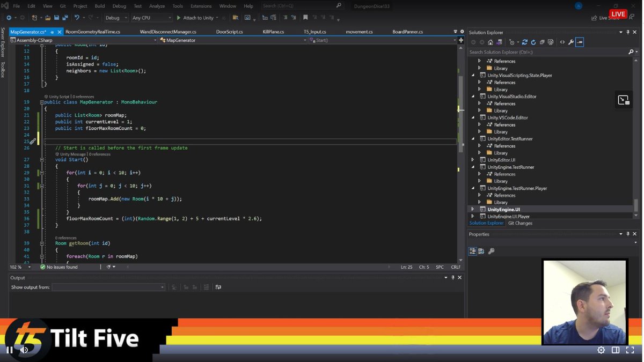Screen dimensions: 644x362
Task: Start debugging with green Attach to Unity arrow
Action: pyautogui.click(x=179, y=18)
